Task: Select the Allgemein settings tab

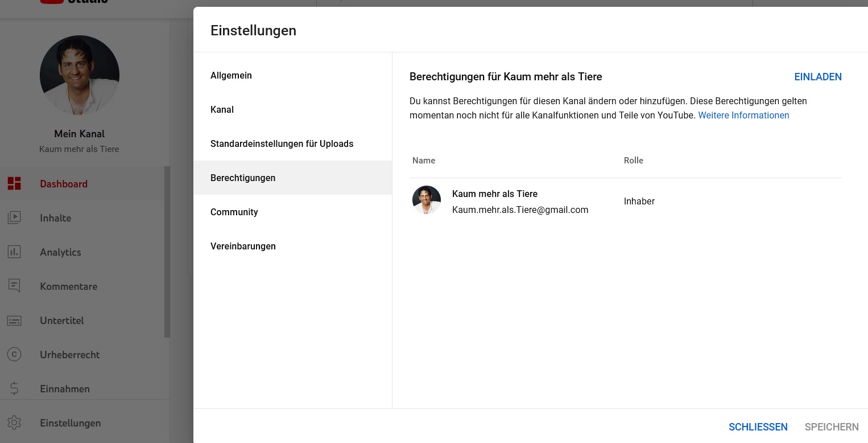Action: [x=231, y=75]
